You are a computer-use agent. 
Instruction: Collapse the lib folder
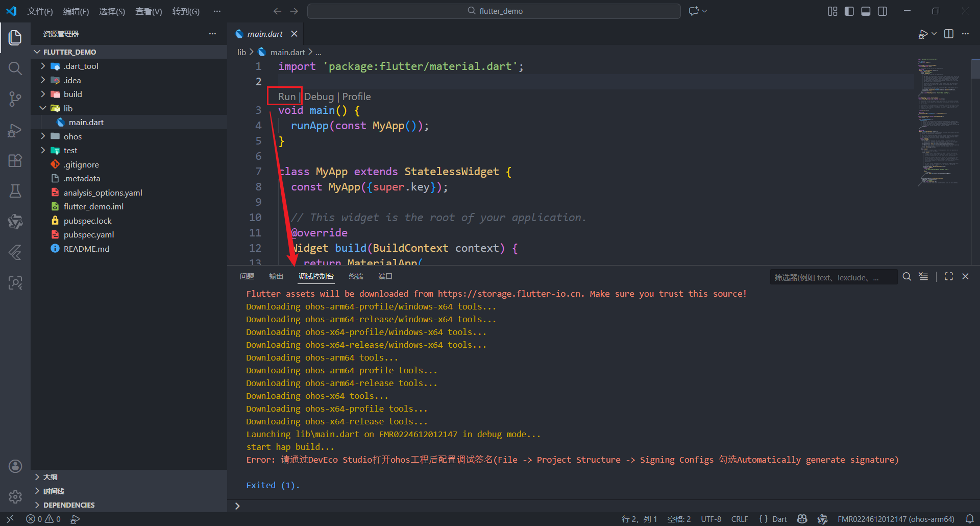(x=43, y=108)
